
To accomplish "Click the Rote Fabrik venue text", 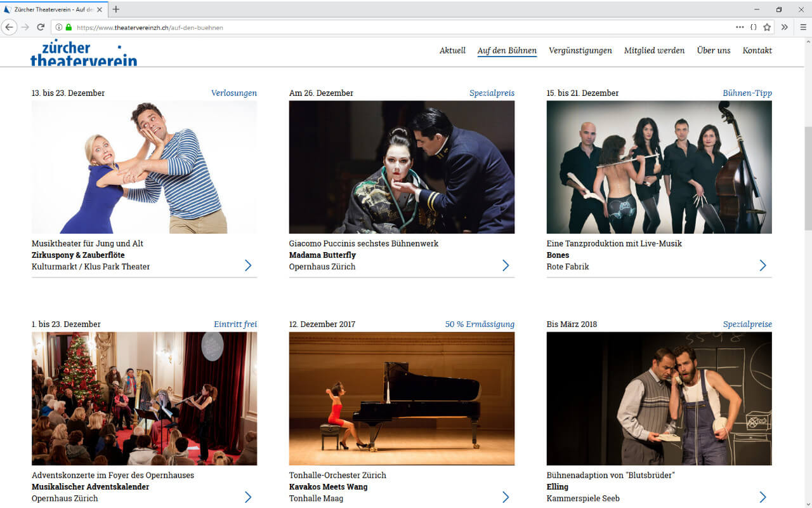I will (x=568, y=267).
